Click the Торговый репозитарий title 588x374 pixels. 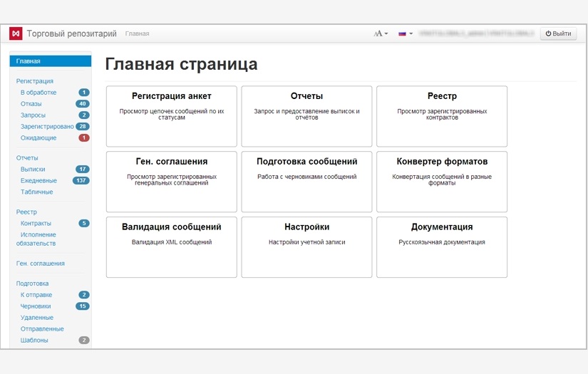71,33
